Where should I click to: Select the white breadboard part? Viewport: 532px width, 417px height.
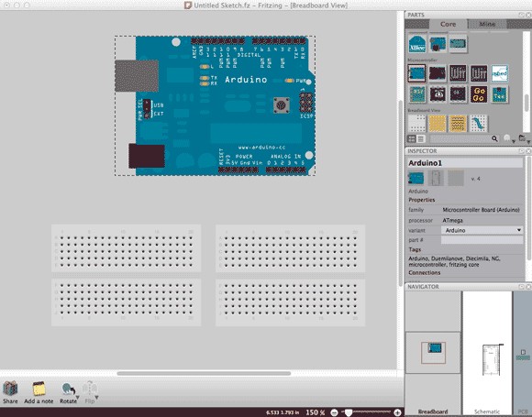pyautogui.click(x=416, y=124)
